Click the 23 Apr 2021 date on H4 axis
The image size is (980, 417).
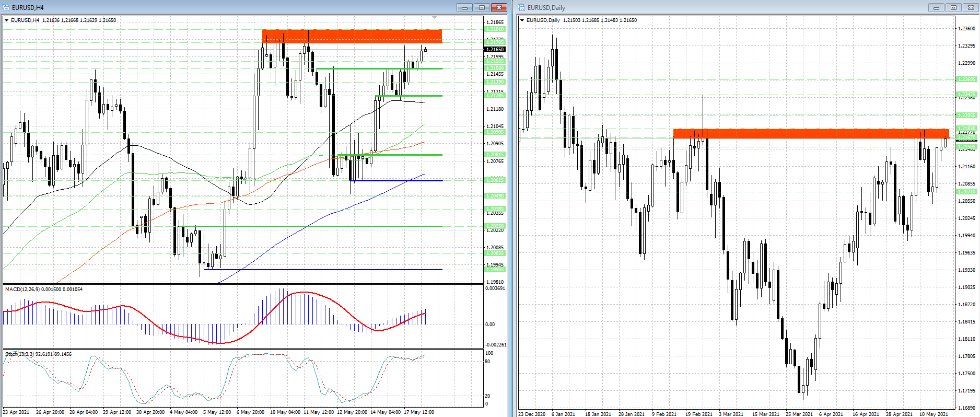tap(16, 412)
